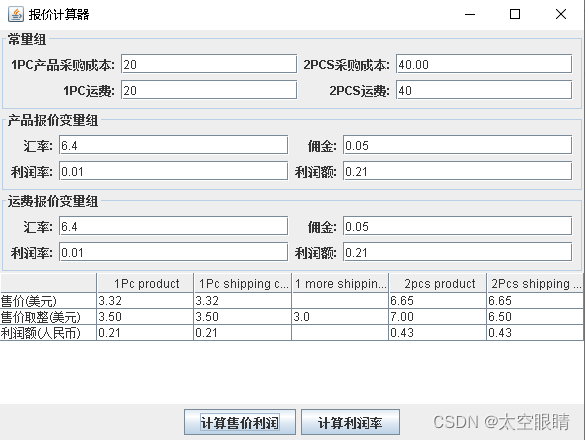Viewport: 585px width, 440px height.
Task: Click the Java app icon in title bar
Action: click(x=16, y=15)
